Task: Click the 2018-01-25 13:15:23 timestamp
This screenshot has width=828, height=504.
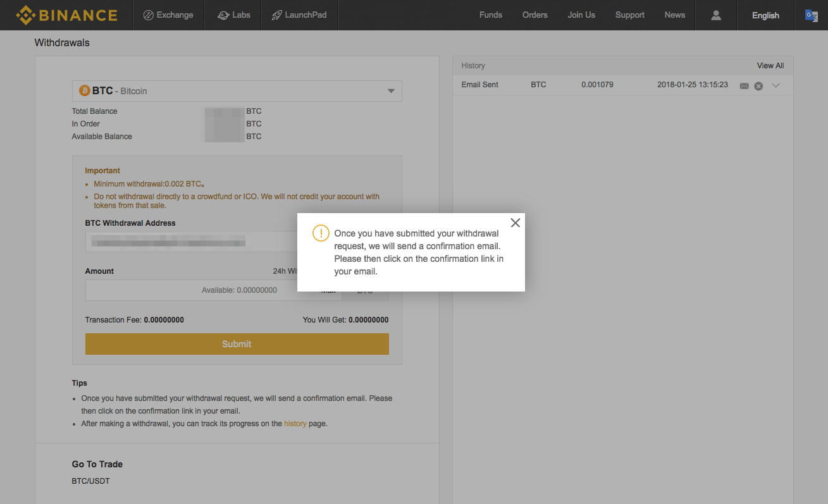Action: click(693, 85)
